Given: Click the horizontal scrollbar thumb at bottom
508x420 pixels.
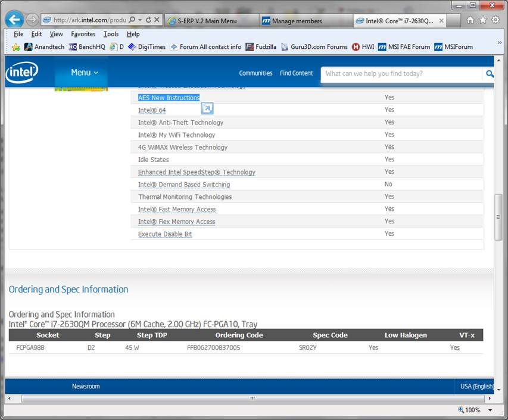Looking at the screenshot, I should tap(252, 399).
